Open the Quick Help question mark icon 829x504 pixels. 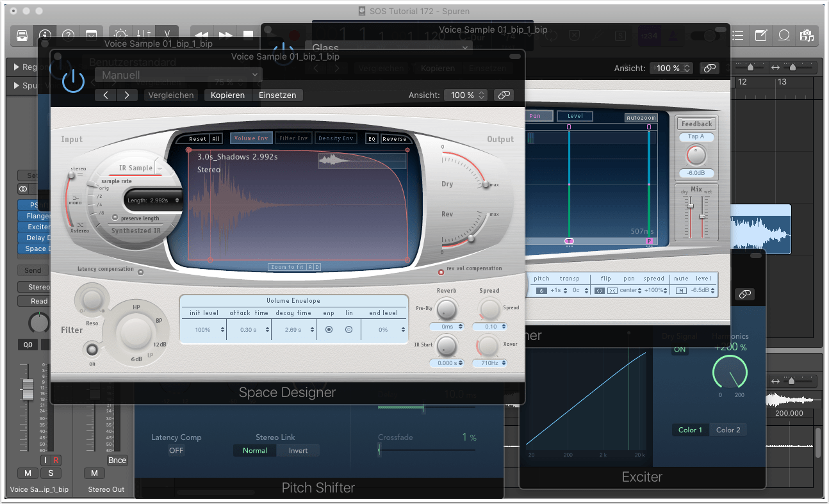69,35
